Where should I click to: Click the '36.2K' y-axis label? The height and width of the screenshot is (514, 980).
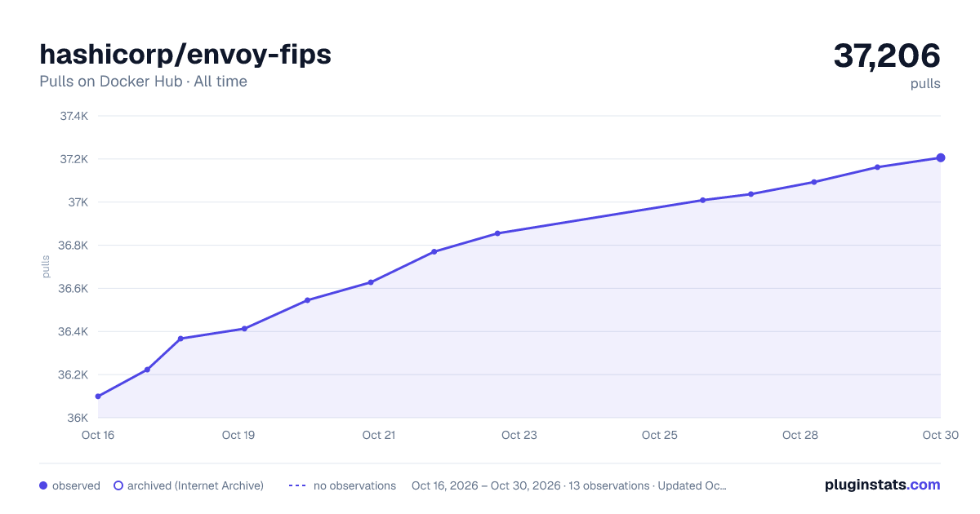[73, 375]
